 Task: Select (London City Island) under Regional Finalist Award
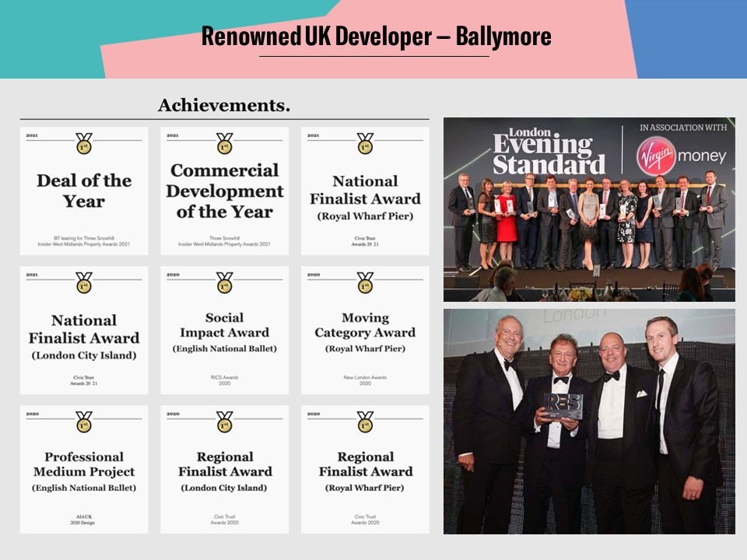(x=224, y=488)
